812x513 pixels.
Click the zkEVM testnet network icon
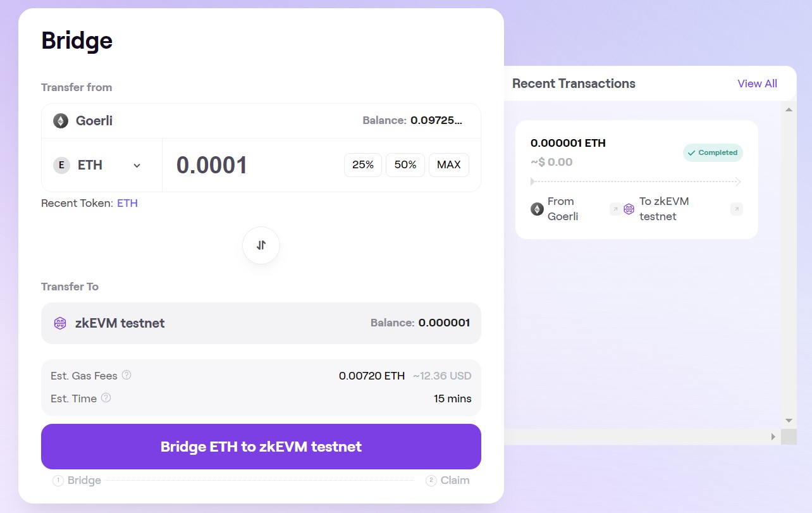click(x=60, y=323)
